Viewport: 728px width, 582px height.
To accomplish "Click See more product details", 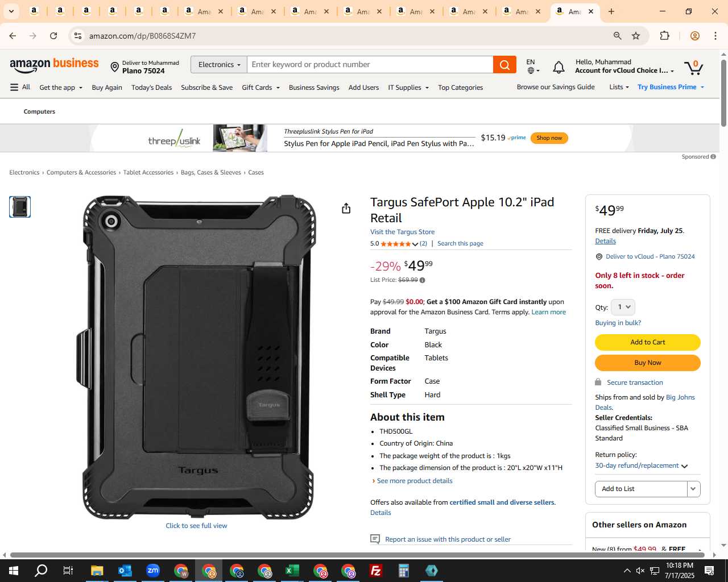I will point(415,481).
